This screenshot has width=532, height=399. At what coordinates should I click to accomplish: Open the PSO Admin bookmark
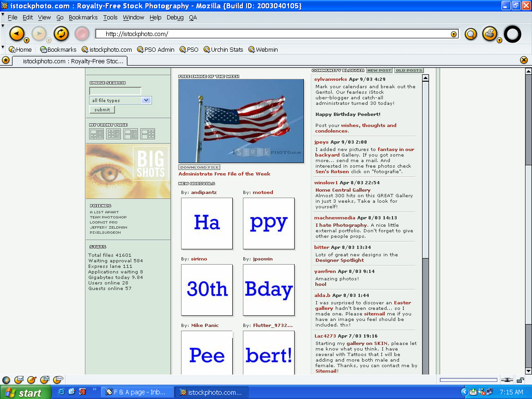156,49
